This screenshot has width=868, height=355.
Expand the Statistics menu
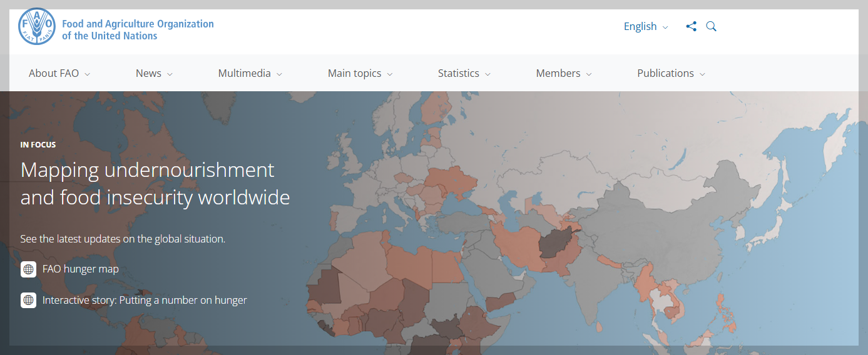point(464,73)
